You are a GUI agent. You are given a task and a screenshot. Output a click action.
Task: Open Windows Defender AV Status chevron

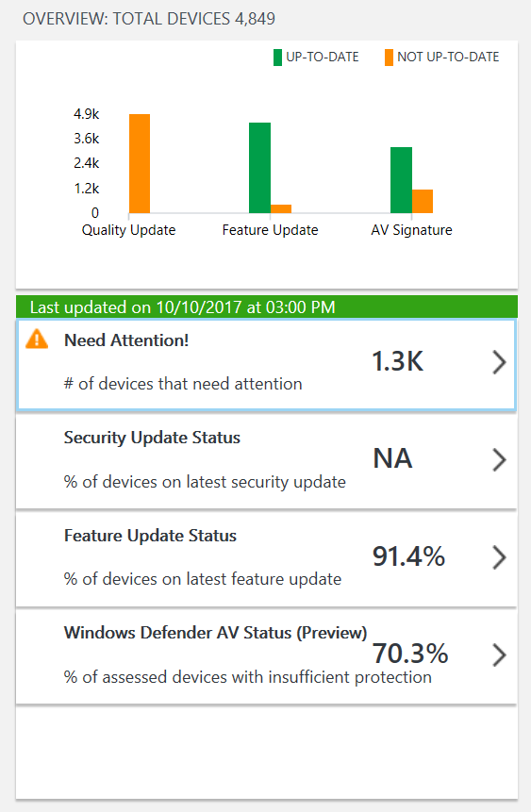click(x=499, y=655)
